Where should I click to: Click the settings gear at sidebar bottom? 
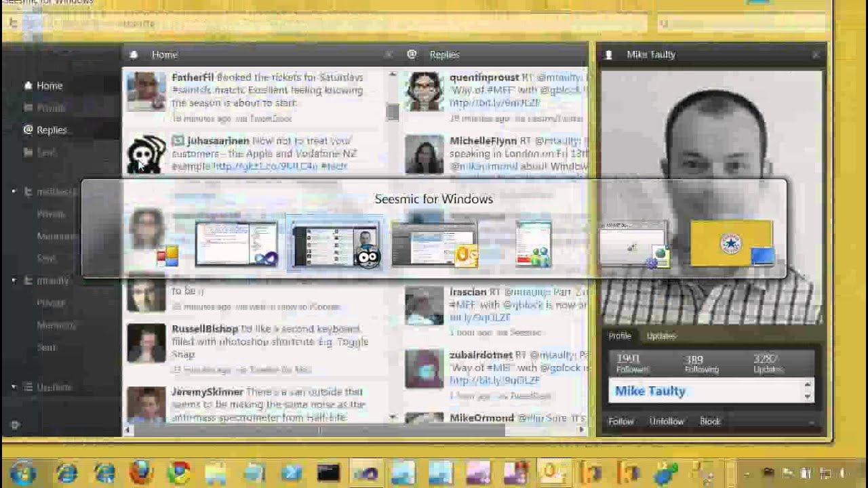16,425
